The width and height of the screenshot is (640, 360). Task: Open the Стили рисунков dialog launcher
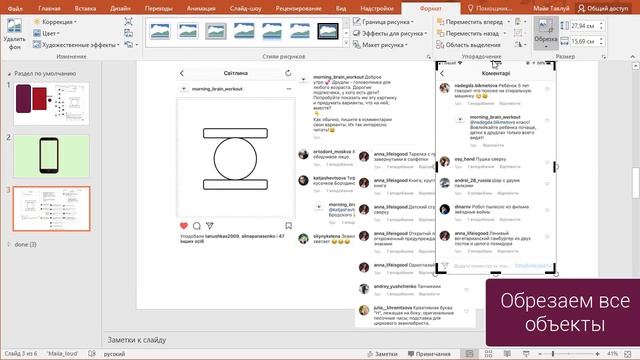(x=428, y=57)
